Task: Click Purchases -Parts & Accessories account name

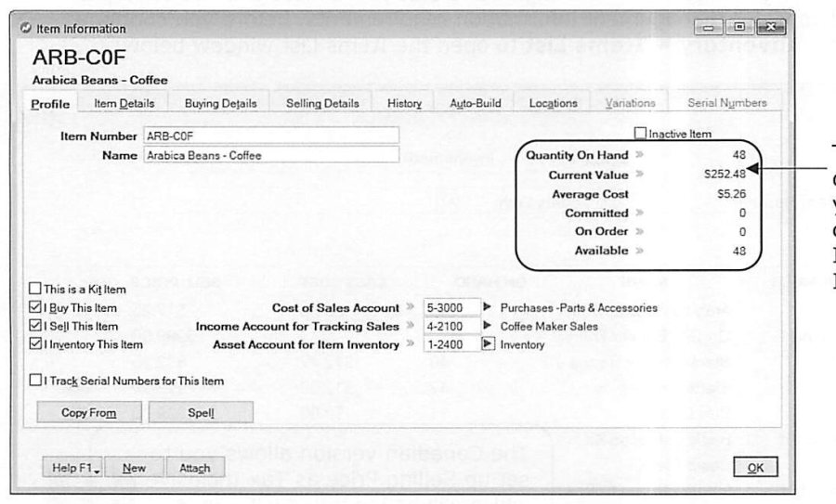Action: click(x=579, y=307)
